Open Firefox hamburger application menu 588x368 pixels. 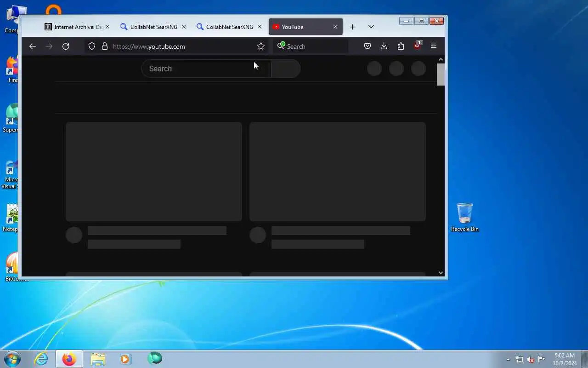[434, 46]
